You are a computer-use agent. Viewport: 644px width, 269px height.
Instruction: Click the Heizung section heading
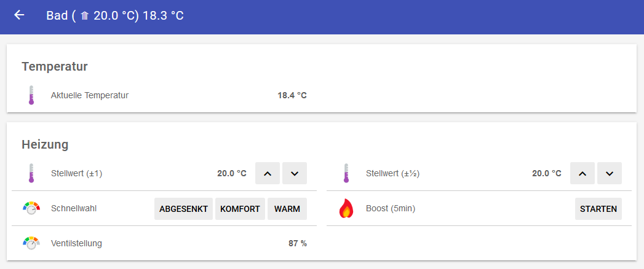coord(45,145)
